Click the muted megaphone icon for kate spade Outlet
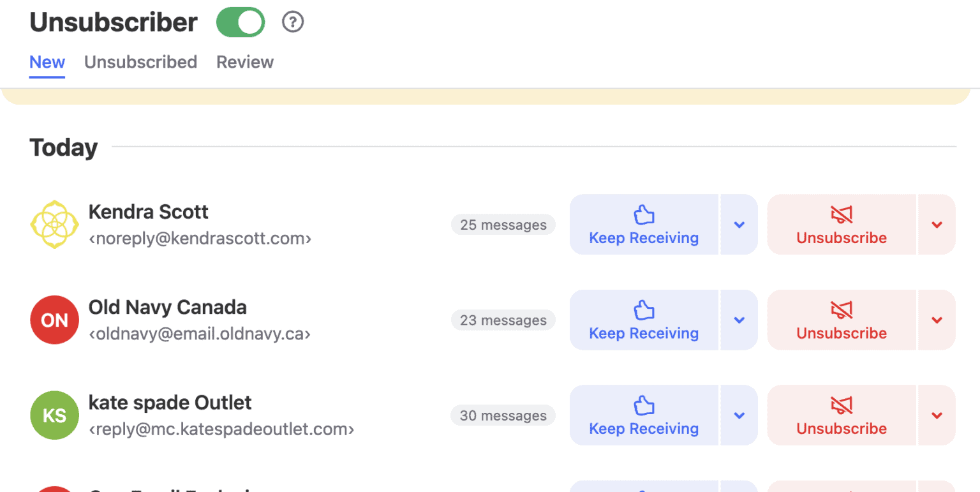The height and width of the screenshot is (492, 980). pos(842,405)
